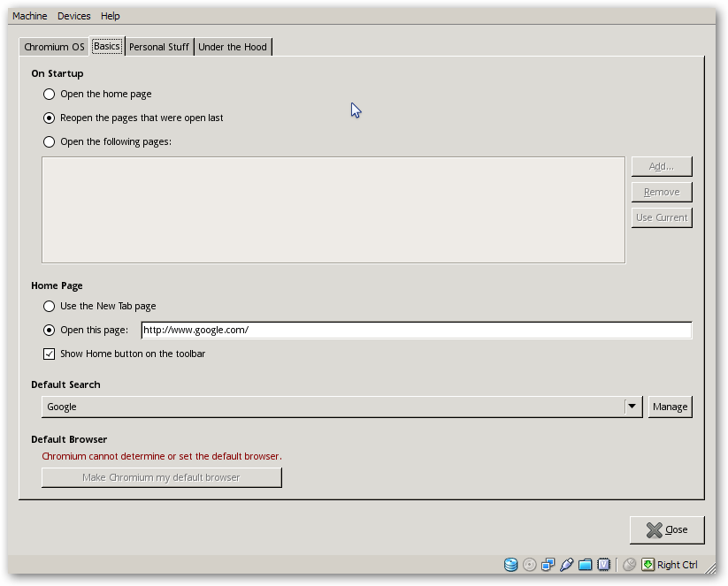728x586 pixels.
Task: Click in the home page URL field
Action: tap(417, 330)
